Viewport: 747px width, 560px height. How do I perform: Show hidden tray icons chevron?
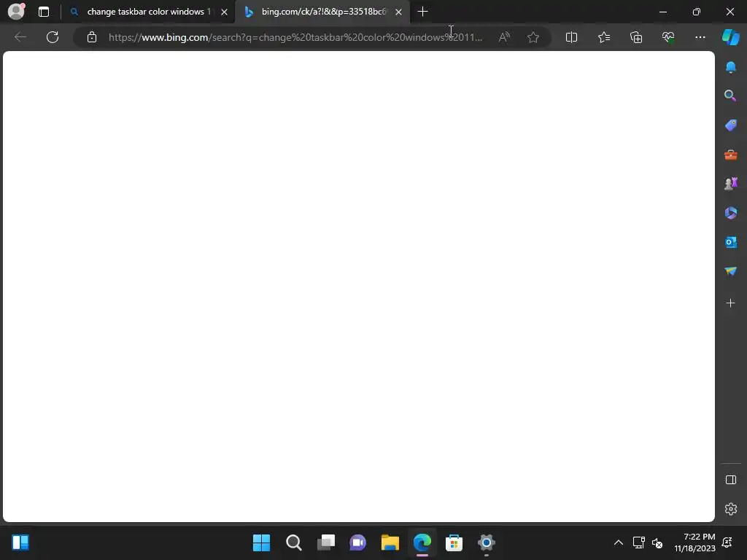pyautogui.click(x=619, y=542)
